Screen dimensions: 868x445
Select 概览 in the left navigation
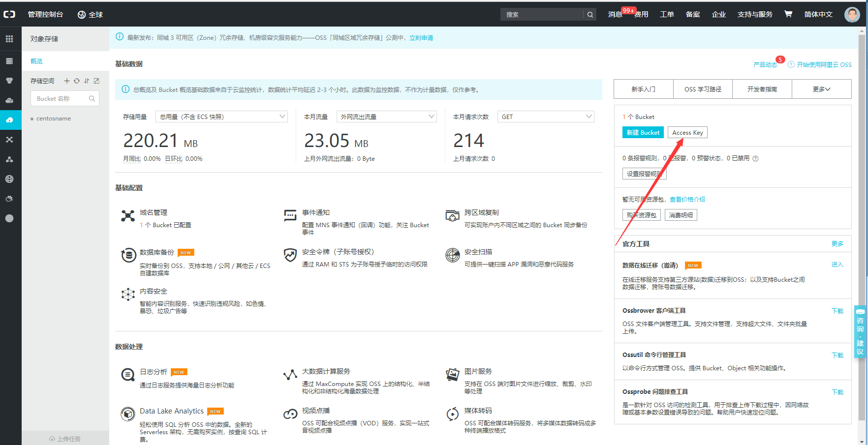(65, 61)
